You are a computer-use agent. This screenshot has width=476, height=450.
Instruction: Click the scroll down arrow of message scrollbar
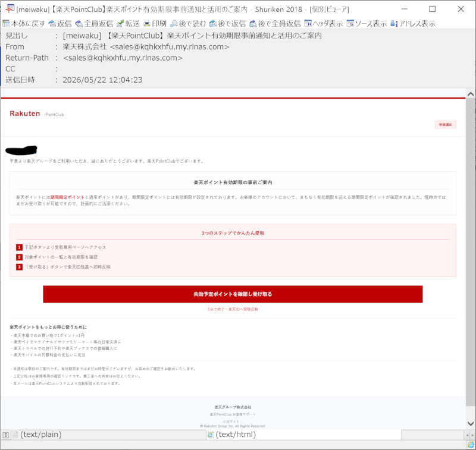tap(471, 424)
